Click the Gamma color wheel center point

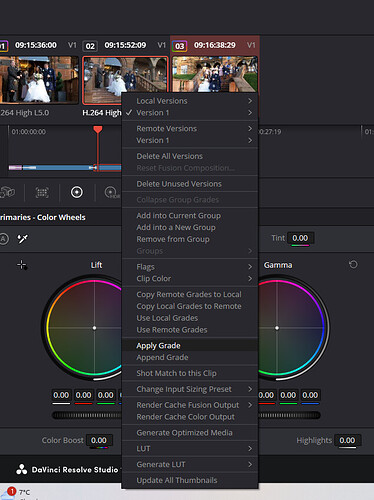pos(277,328)
